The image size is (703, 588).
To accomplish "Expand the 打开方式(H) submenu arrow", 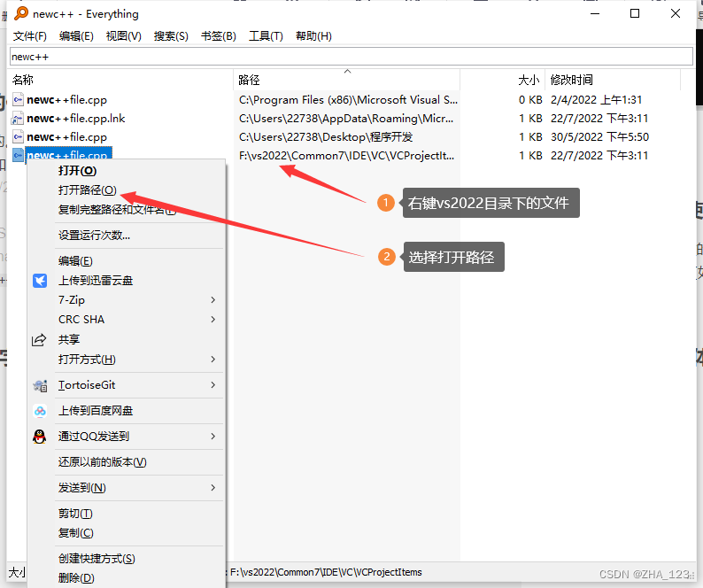I will (213, 360).
